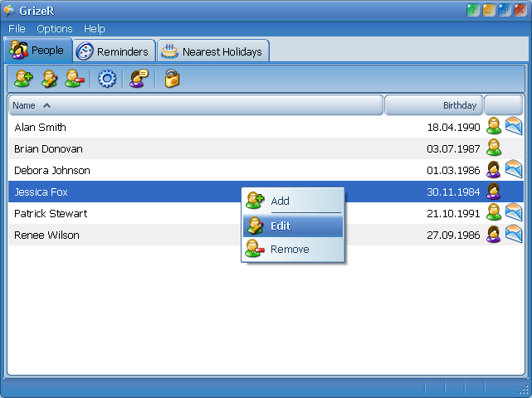Switch to the Nearest Holidays tab
The height and width of the screenshot is (398, 532).
click(213, 51)
